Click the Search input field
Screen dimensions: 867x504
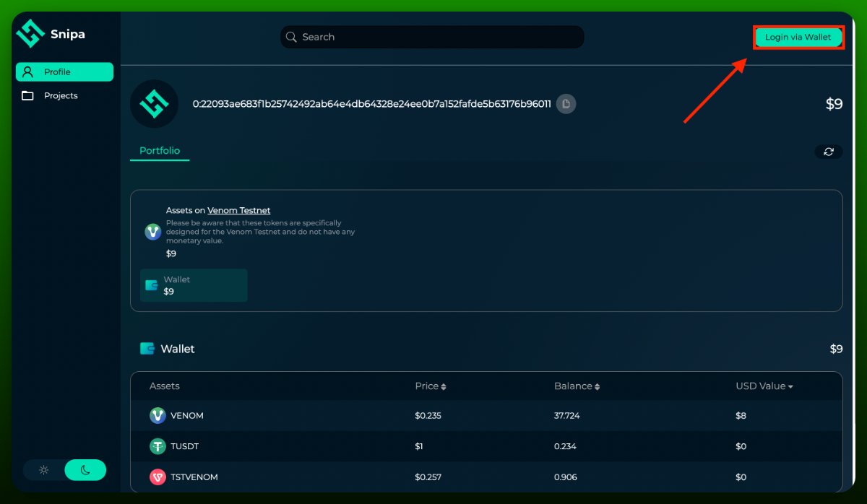coord(432,37)
